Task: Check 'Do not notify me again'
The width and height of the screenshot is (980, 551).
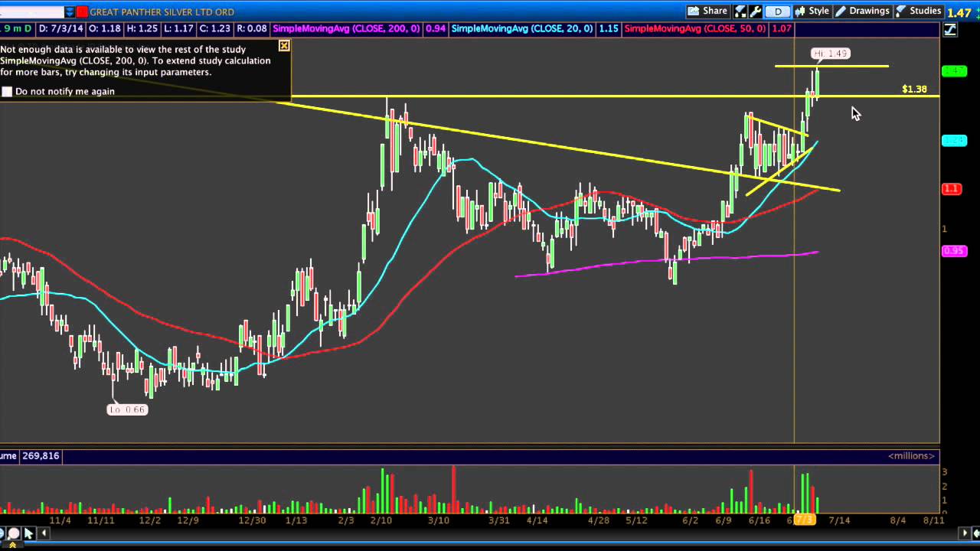Action: pyautogui.click(x=8, y=91)
